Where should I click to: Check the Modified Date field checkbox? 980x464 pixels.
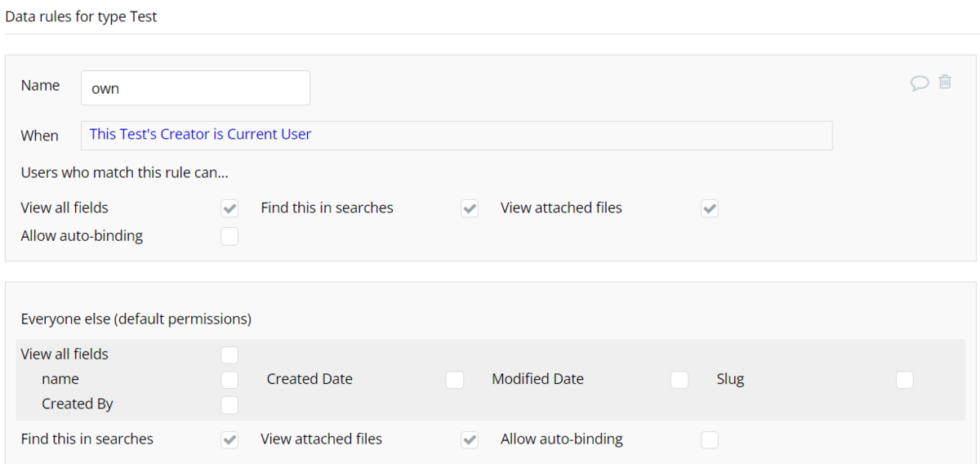(679, 380)
